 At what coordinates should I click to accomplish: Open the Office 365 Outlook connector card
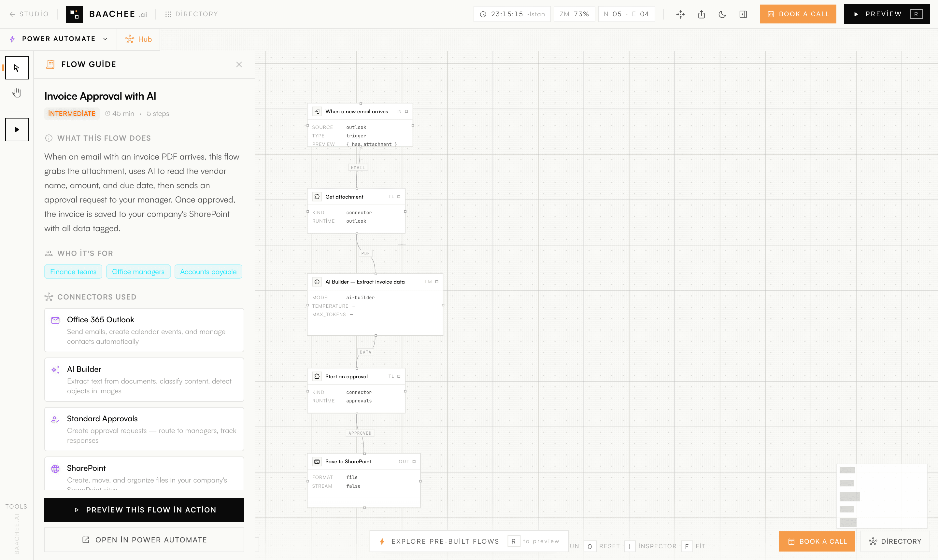(x=144, y=330)
